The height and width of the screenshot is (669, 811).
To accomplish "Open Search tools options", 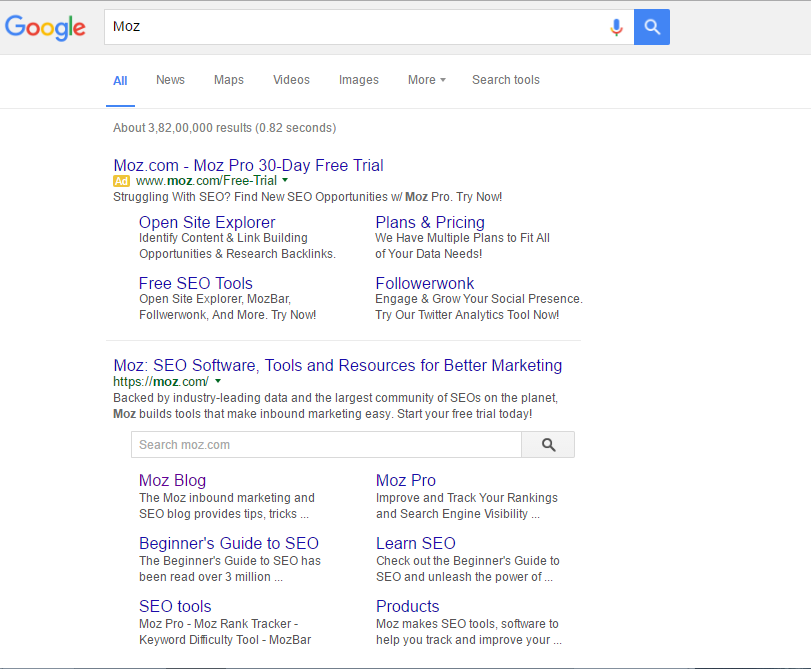I will (x=505, y=80).
